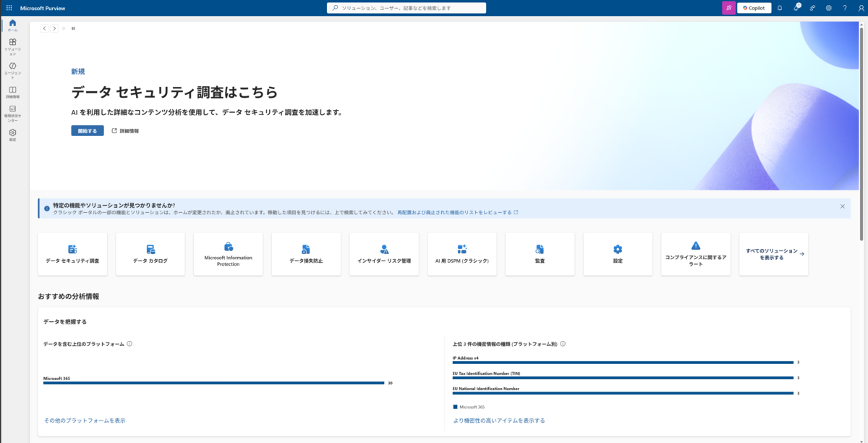868x443 pixels.
Task: Open the megaphone what's new icon
Action: click(x=796, y=8)
